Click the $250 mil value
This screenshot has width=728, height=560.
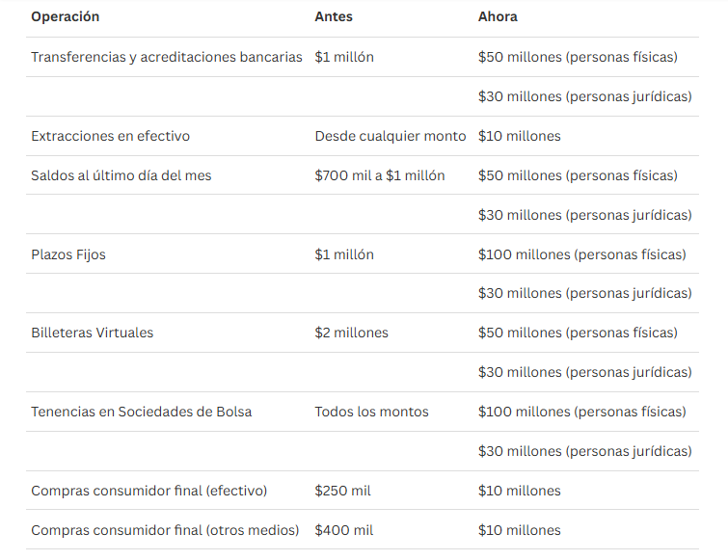coord(342,491)
